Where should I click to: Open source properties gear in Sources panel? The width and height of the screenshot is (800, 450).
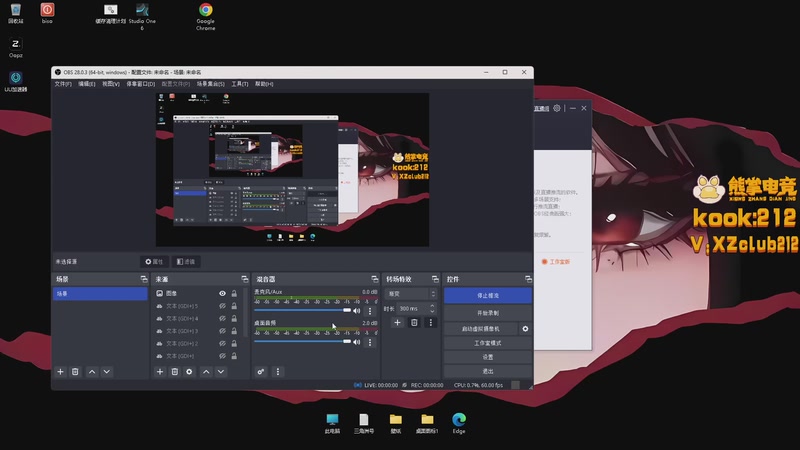[x=189, y=372]
